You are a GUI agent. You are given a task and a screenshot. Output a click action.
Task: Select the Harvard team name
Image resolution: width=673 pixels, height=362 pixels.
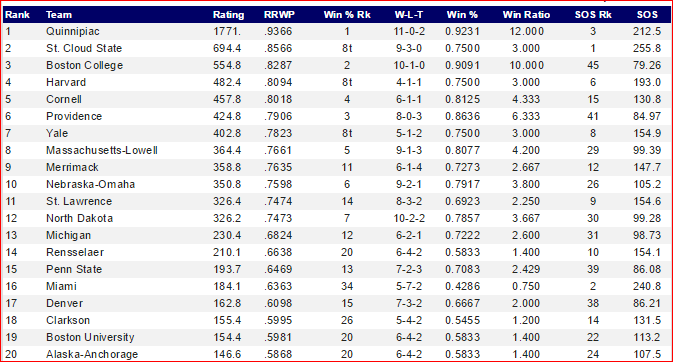[66, 82]
